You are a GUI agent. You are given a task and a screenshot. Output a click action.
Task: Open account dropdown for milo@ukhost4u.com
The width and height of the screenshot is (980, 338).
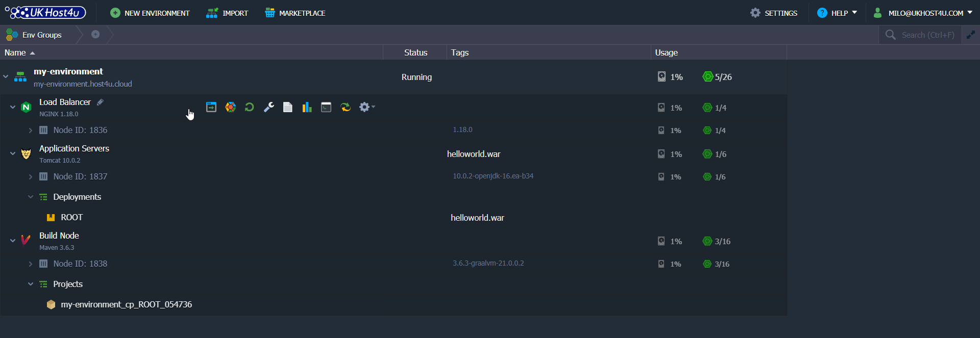pos(924,13)
